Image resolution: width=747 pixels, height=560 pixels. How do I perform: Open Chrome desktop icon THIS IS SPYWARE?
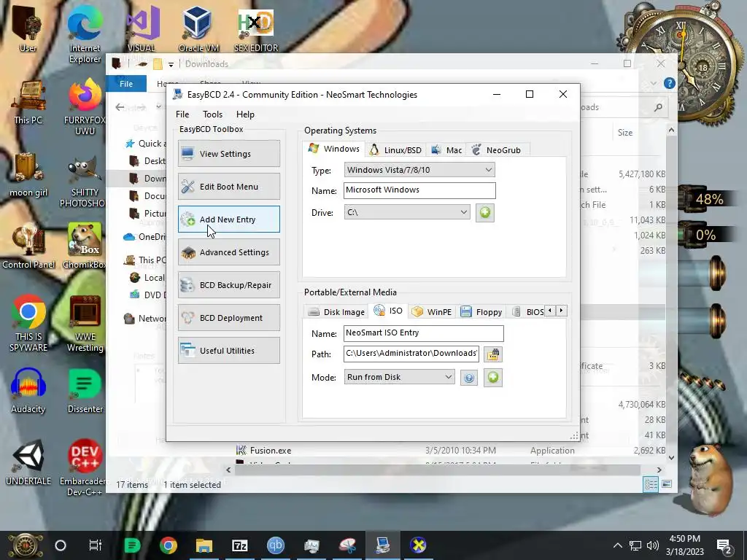28,324
